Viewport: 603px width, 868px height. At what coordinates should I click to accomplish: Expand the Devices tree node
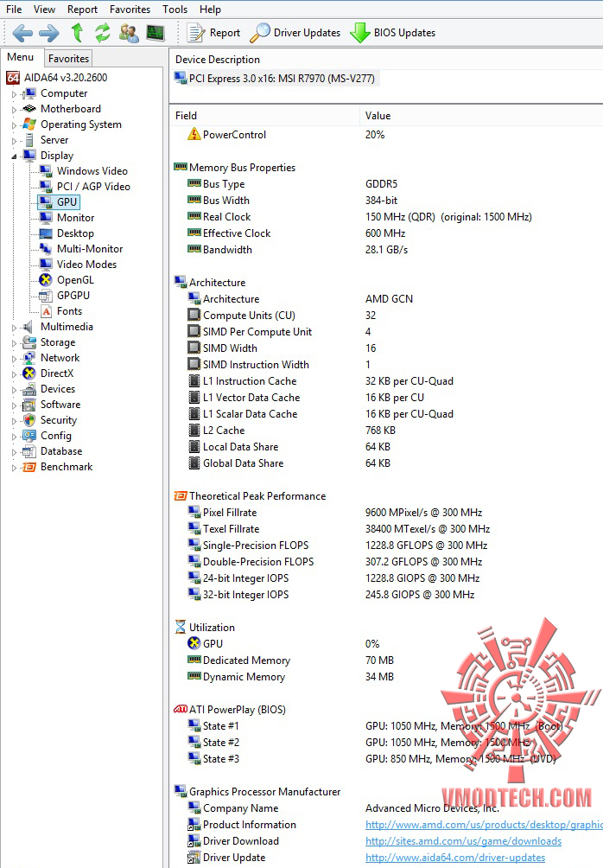pyautogui.click(x=15, y=389)
